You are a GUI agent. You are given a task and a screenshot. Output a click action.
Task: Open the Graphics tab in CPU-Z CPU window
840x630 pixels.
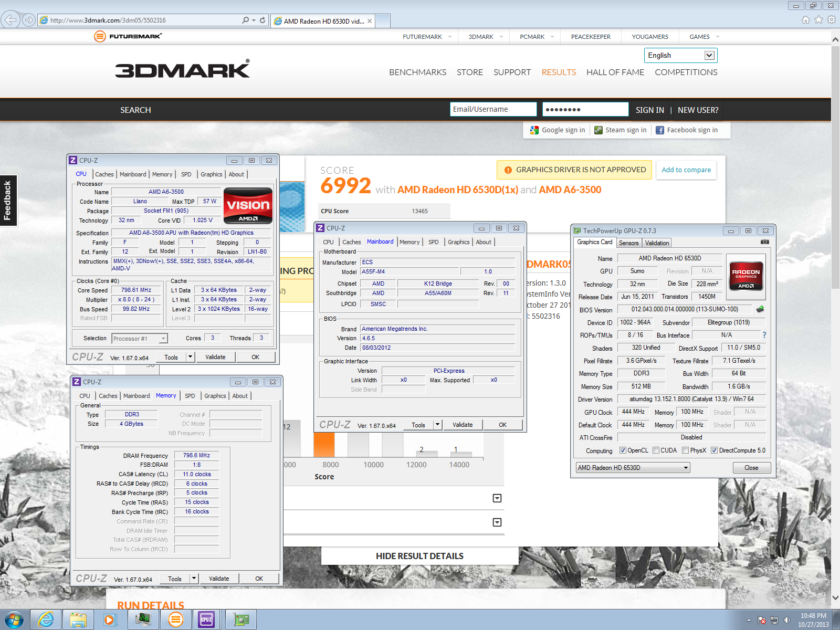coord(211,174)
